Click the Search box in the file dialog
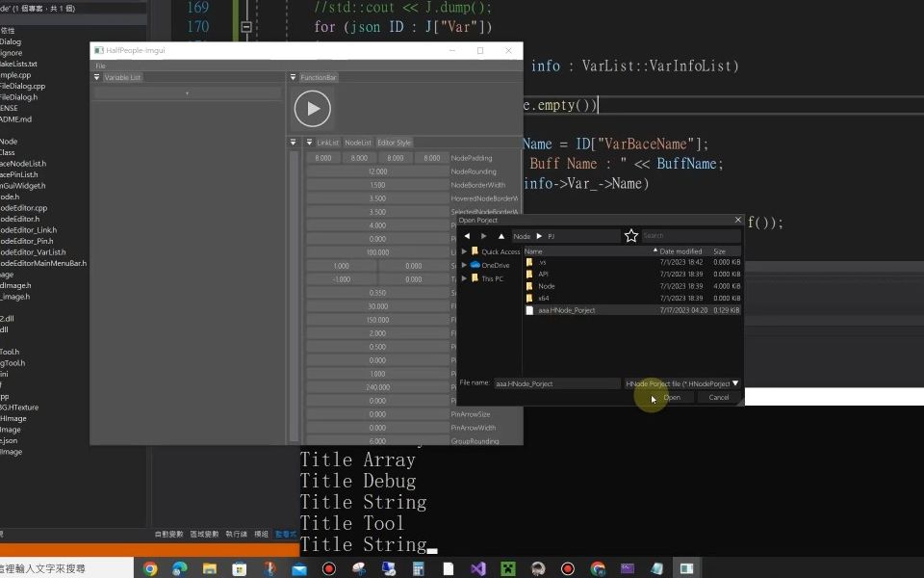This screenshot has height=578, width=924. pos(691,236)
